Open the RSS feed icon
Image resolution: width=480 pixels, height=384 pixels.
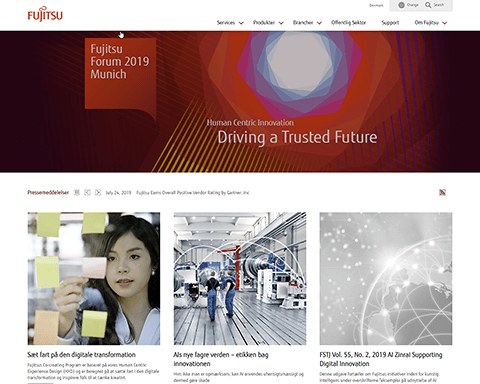pyautogui.click(x=442, y=192)
